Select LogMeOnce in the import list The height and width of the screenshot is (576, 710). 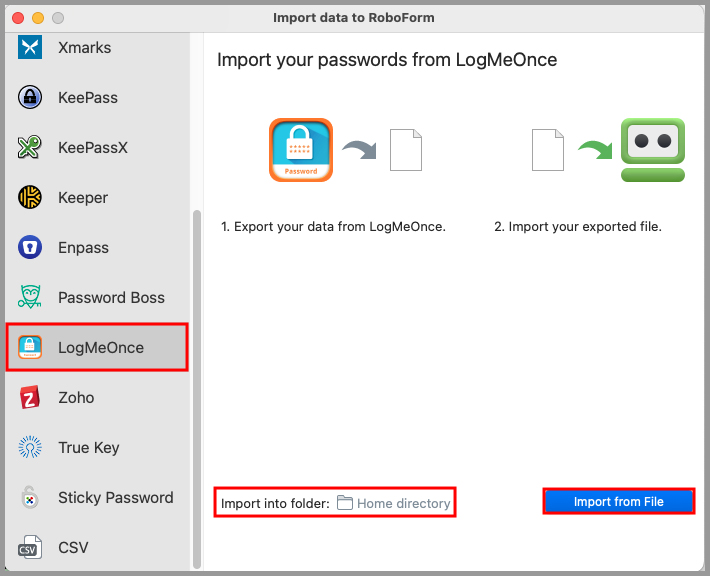100,348
